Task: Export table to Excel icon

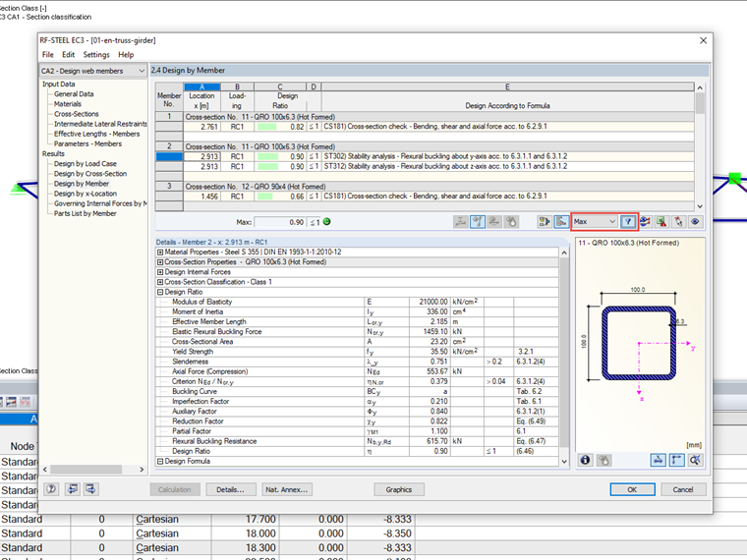Action: click(x=661, y=221)
